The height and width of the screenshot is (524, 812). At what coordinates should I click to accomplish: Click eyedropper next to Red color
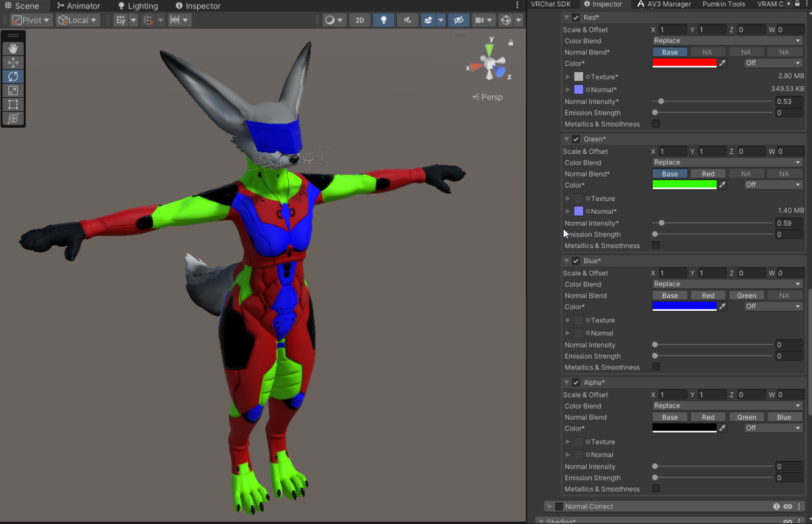722,63
